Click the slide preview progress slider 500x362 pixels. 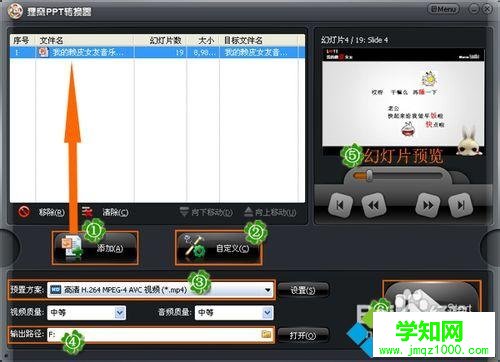(x=398, y=175)
